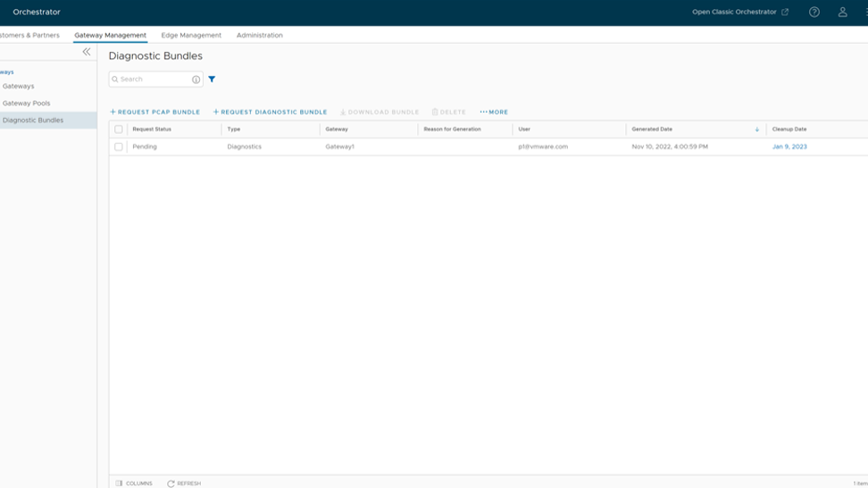
Task: Request a diagnostic bundle
Action: (x=271, y=112)
